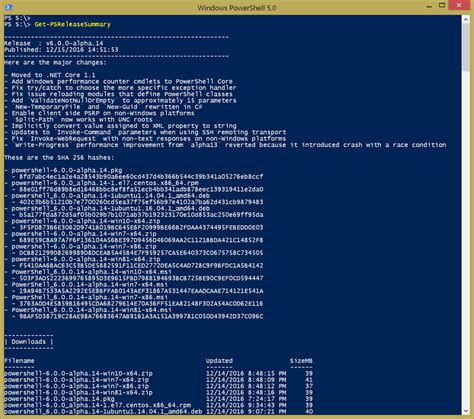Click the boxed 'Downloads' heading
Viewport: 474px width, 419px height.
pos(29,342)
